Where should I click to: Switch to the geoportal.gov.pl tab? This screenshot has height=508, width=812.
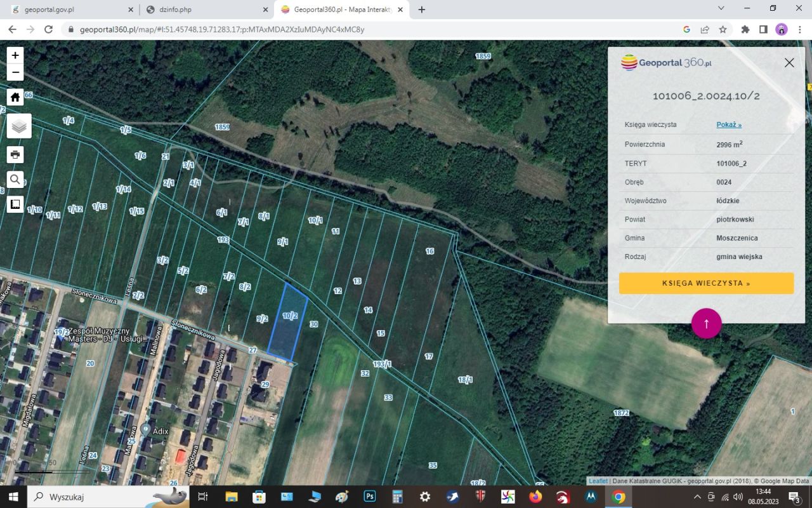[70, 10]
